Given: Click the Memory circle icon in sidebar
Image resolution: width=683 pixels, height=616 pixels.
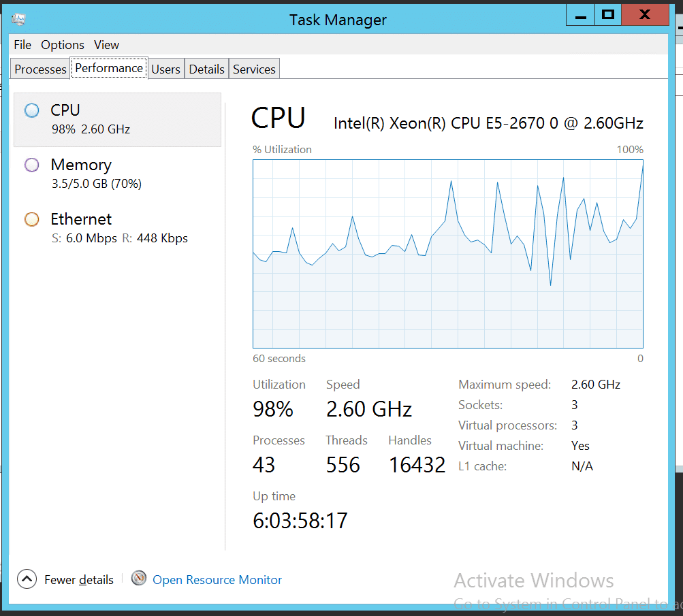Looking at the screenshot, I should tap(32, 165).
